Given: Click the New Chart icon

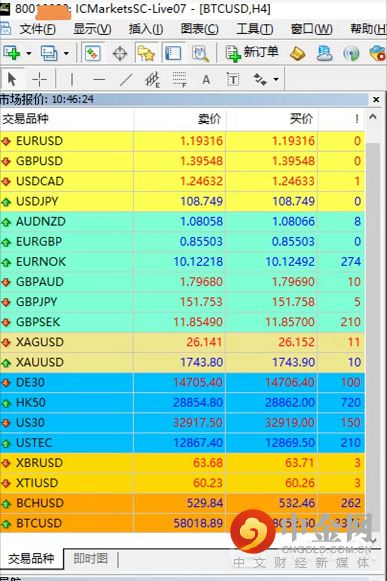Looking at the screenshot, I should [11, 53].
